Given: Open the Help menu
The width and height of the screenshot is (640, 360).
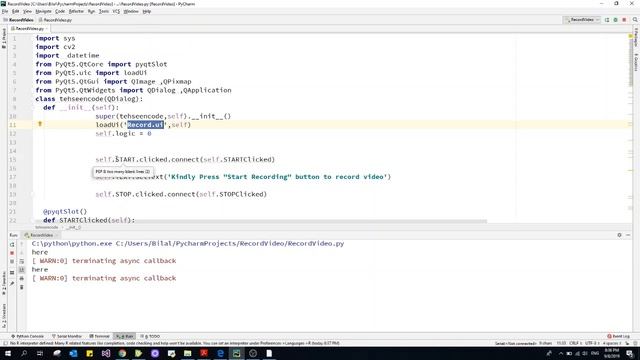Looking at the screenshot, I should 147,11.
